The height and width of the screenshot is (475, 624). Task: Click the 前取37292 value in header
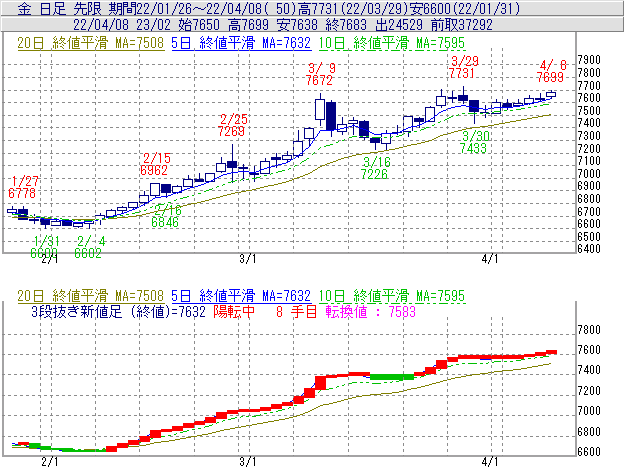pyautogui.click(x=462, y=25)
